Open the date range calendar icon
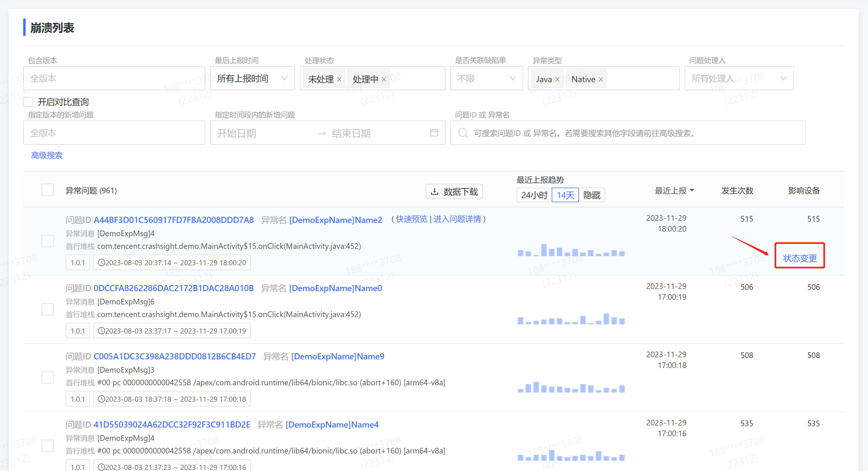 (x=434, y=133)
